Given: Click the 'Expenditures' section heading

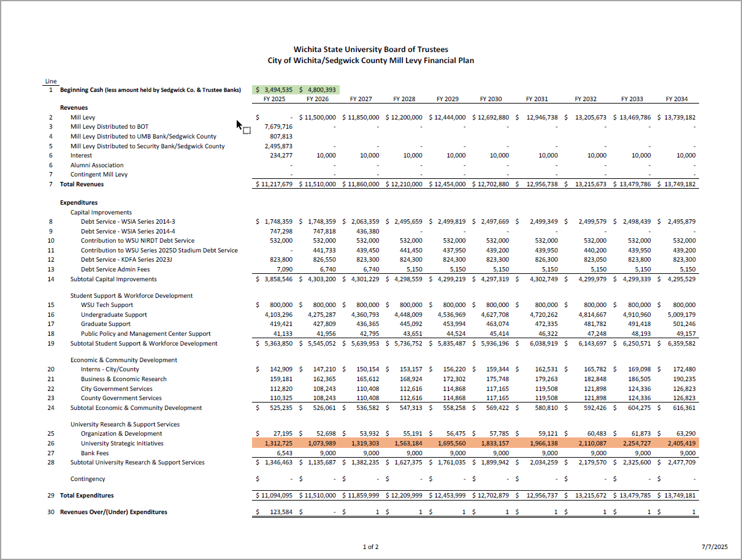Looking at the screenshot, I should (x=78, y=203).
